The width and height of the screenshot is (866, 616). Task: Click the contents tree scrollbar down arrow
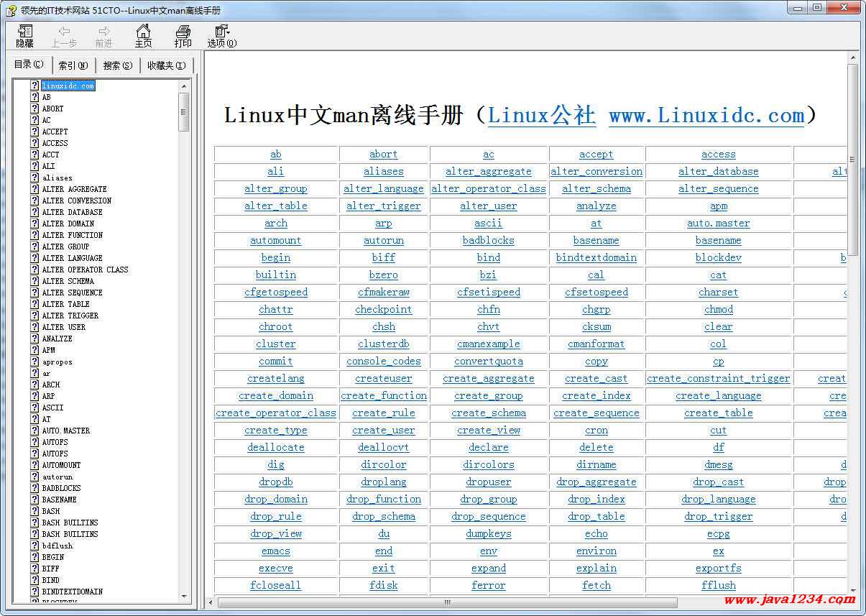click(x=184, y=596)
